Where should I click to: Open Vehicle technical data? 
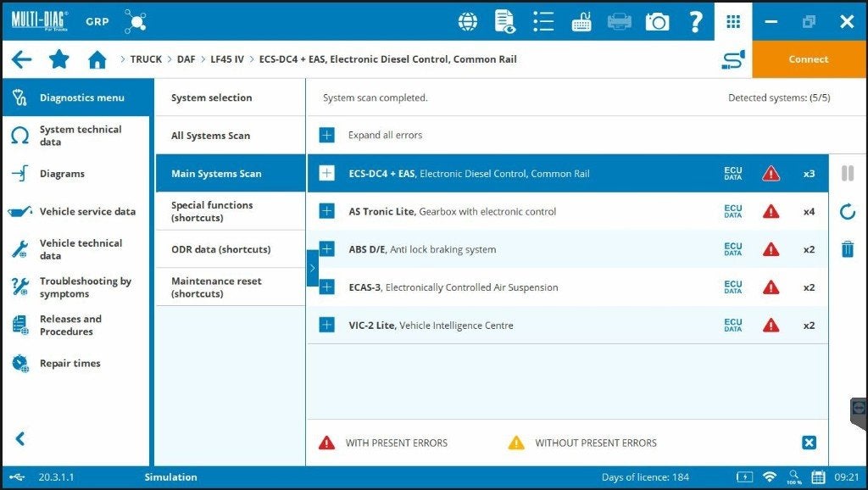click(x=75, y=249)
